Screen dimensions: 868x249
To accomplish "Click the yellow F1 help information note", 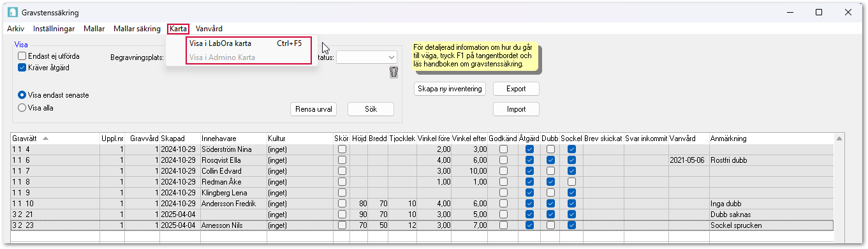I will [474, 56].
